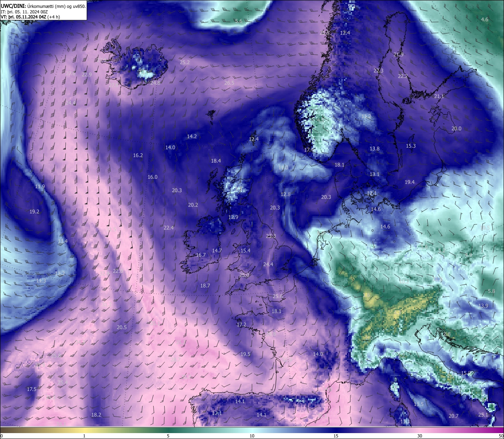
Task: Click the 5.6 value at the top
Action: pos(239,21)
